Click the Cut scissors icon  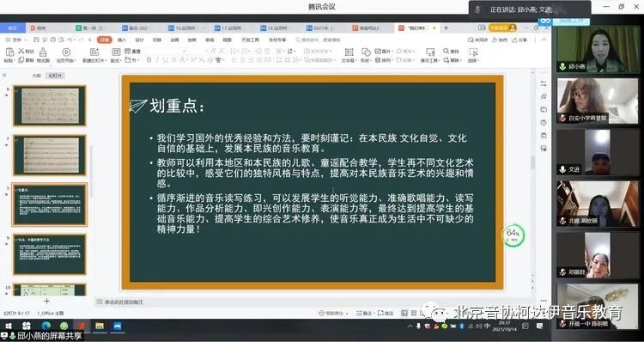coord(21,51)
